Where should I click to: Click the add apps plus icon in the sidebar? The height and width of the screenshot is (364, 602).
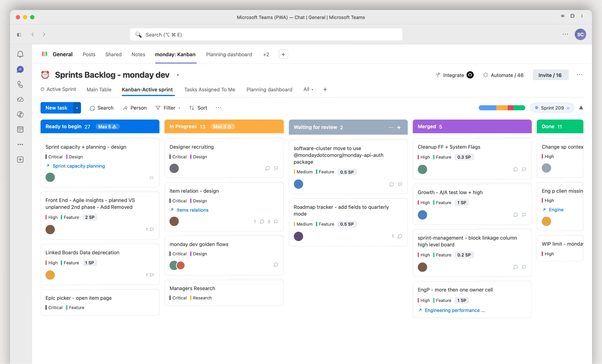pos(20,160)
